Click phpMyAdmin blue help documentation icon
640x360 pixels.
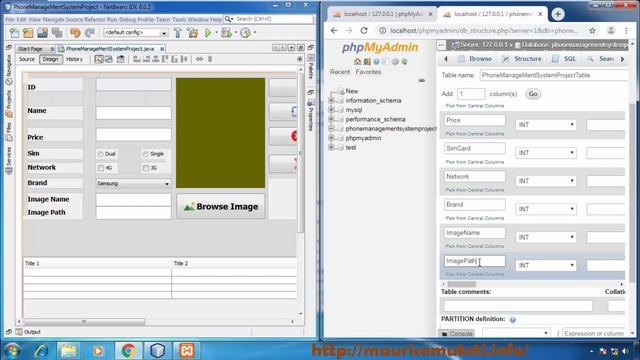(376, 62)
